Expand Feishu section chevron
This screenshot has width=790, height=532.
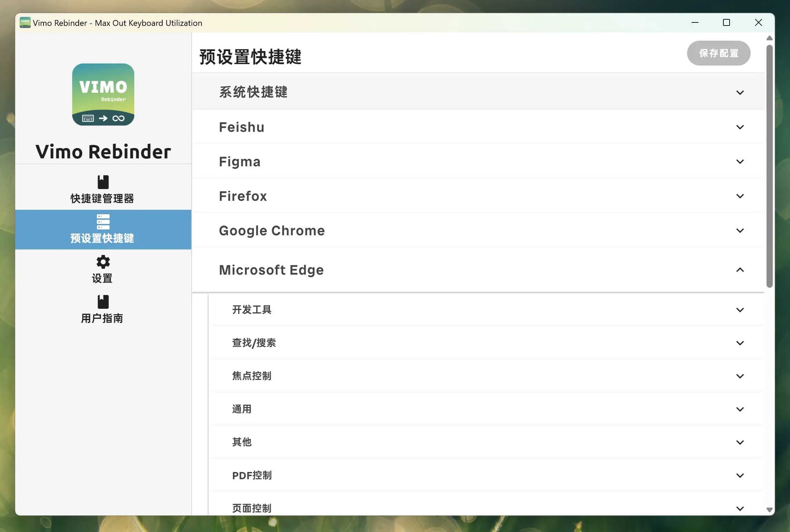click(740, 127)
